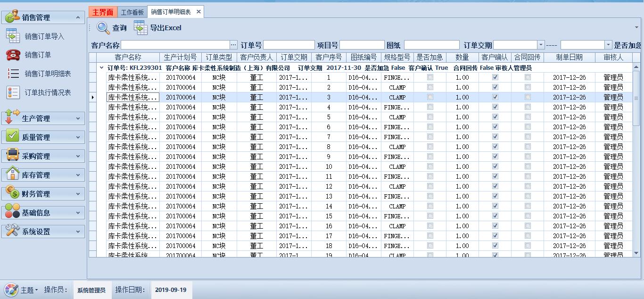Viewport: 644px width, 299px height.
Task: Close the 销售订单明细表 tab
Action: [198, 12]
